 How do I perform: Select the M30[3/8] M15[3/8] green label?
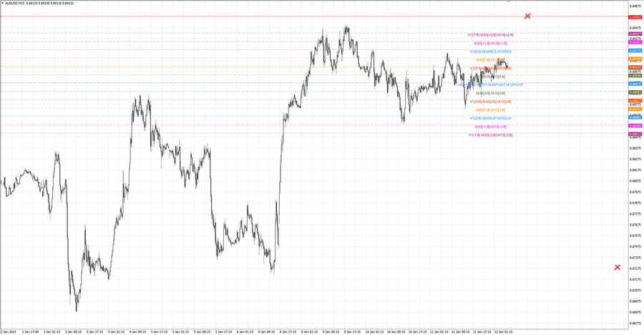click(490, 93)
